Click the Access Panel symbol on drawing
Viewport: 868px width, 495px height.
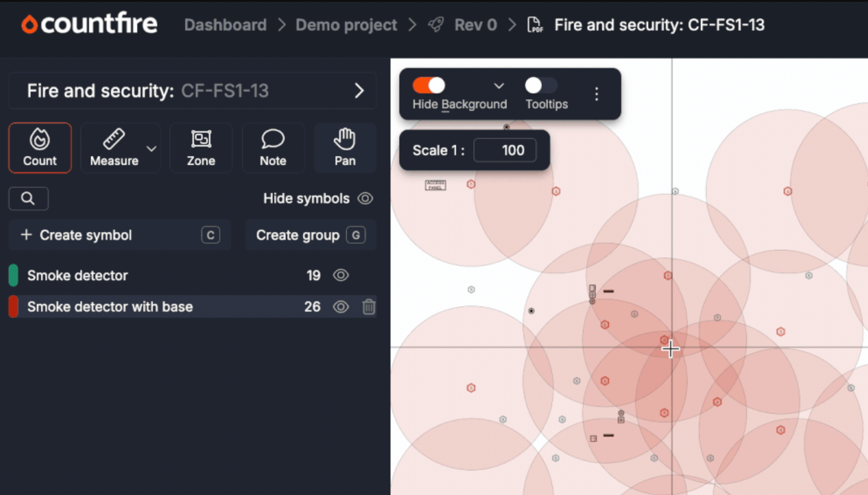[x=436, y=185]
